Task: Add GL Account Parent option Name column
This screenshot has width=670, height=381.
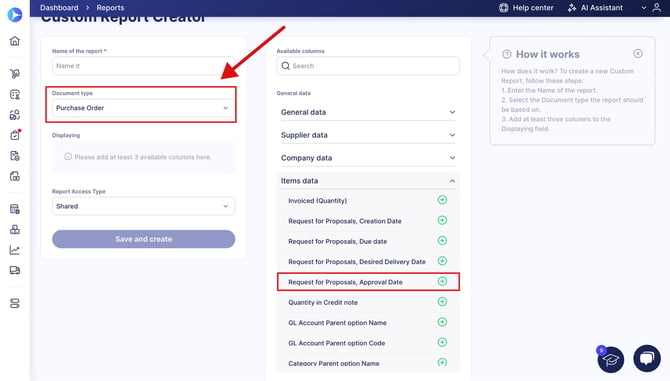Action: [x=442, y=322]
